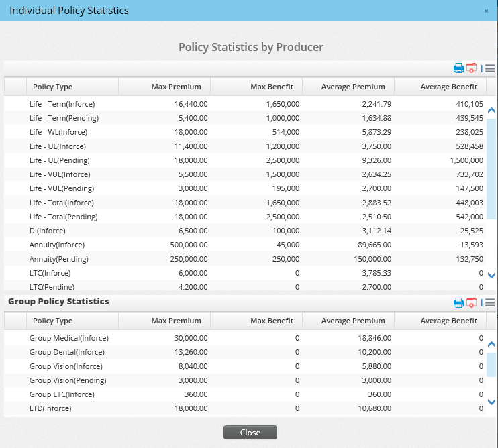Image resolution: width=498 pixels, height=448 pixels.
Task: Click the 500,000.00 Annuity(Inforce) max premium cell
Action: click(189, 245)
